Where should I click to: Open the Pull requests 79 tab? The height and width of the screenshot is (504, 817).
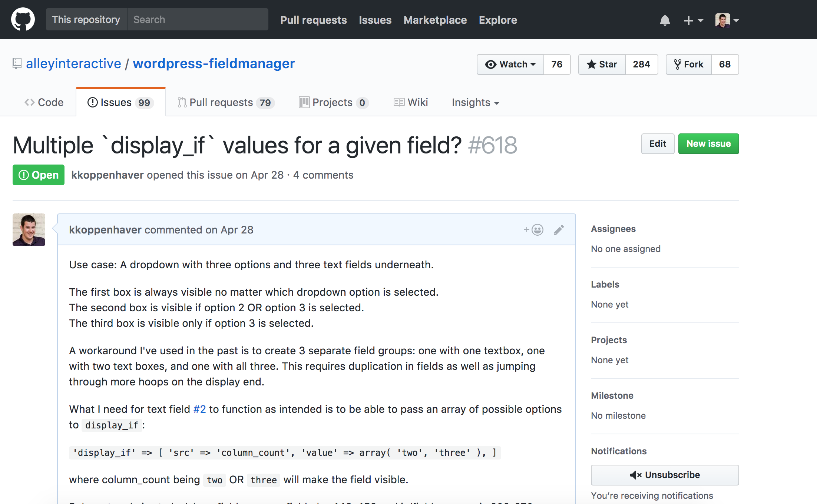point(226,102)
